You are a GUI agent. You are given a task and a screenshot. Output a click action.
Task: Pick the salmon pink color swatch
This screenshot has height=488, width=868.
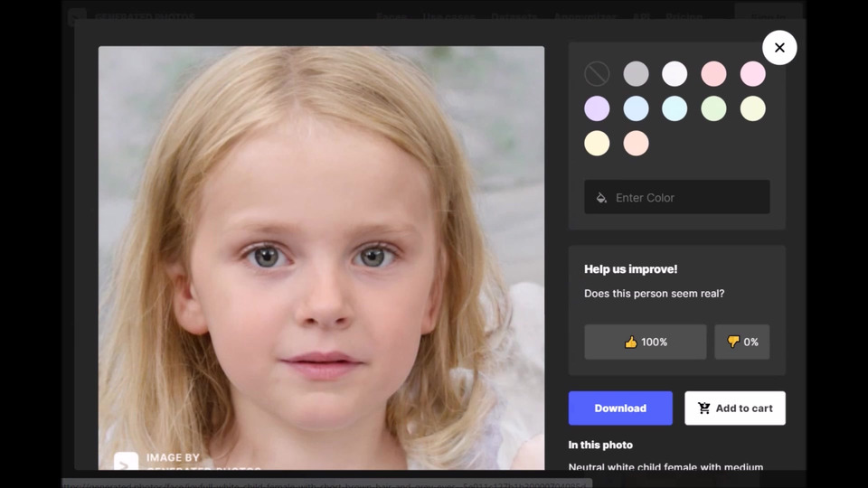(713, 73)
